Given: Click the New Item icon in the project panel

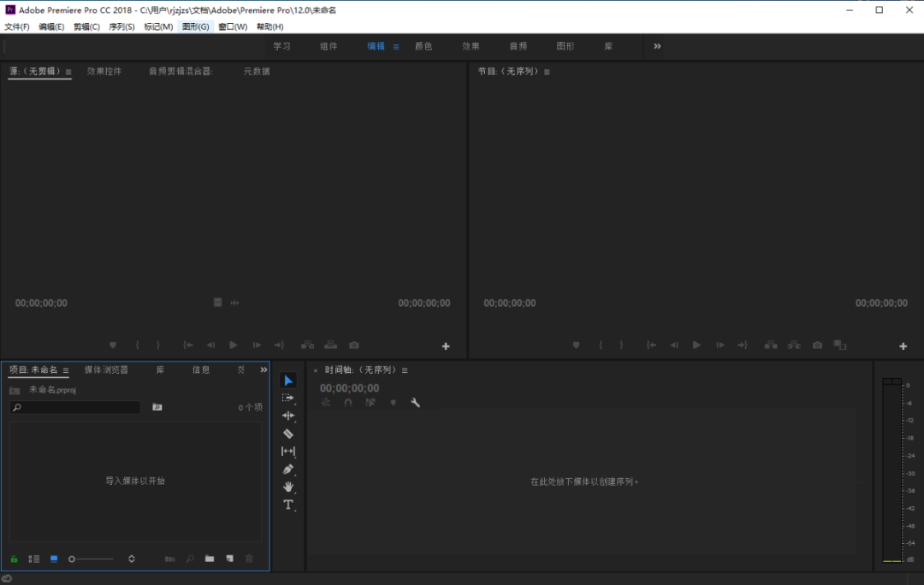Looking at the screenshot, I should 229,558.
